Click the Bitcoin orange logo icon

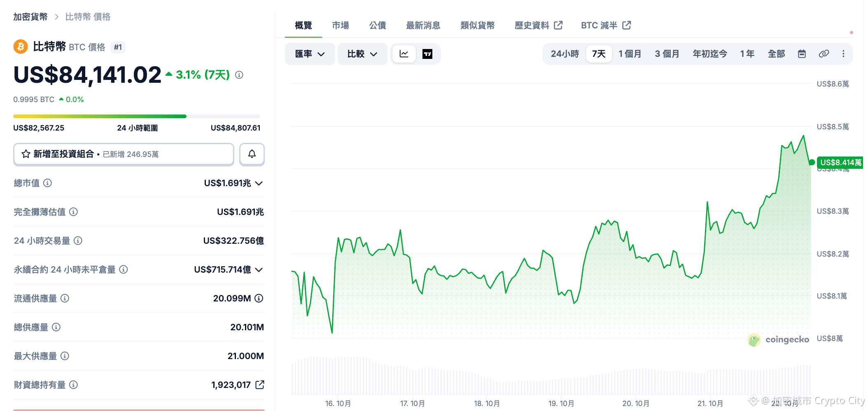21,47
